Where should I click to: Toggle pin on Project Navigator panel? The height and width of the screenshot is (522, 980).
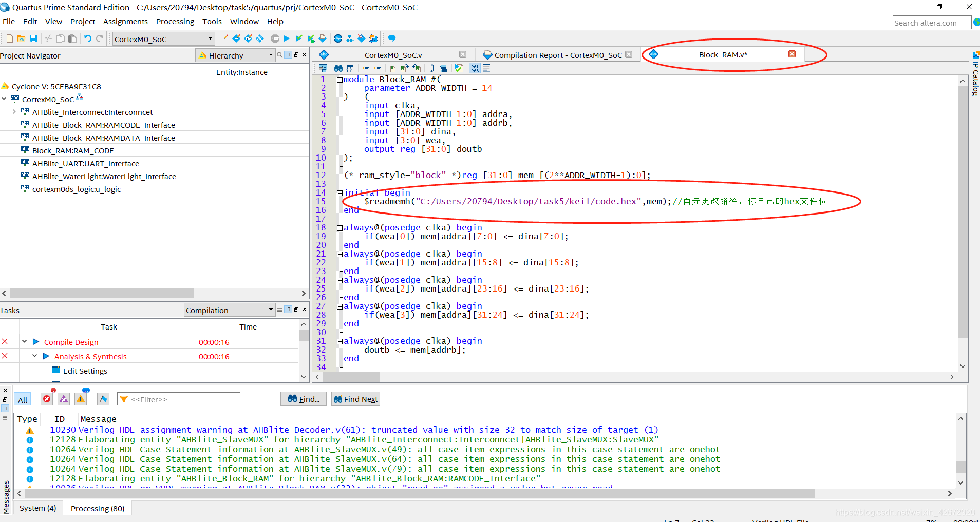pyautogui.click(x=289, y=54)
